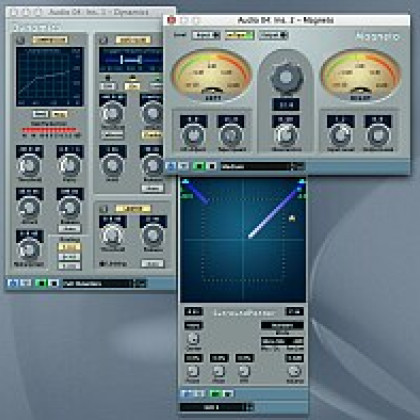Toggle green-lit on/off button atop Magneto

[239, 35]
